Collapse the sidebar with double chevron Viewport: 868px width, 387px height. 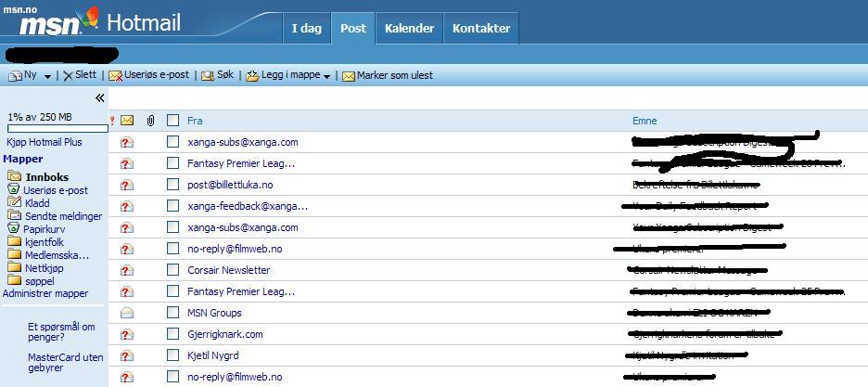(99, 98)
